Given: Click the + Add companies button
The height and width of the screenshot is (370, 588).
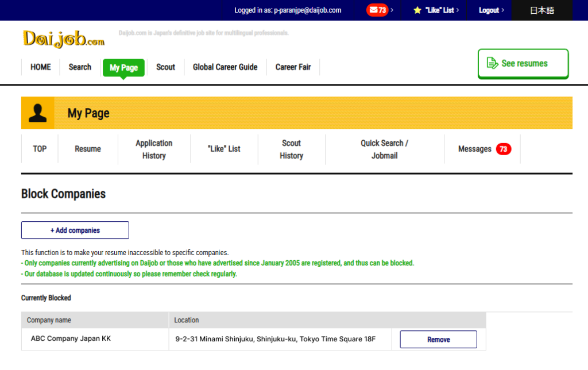Looking at the screenshot, I should click(75, 230).
